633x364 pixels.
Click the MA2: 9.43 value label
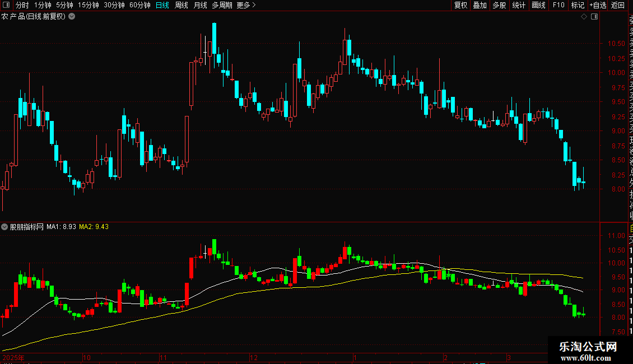coord(94,227)
